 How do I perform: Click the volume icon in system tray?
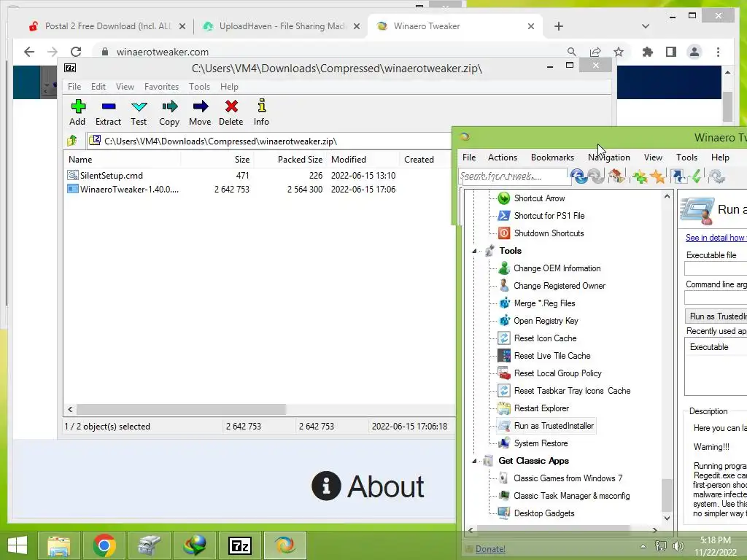coord(678,546)
